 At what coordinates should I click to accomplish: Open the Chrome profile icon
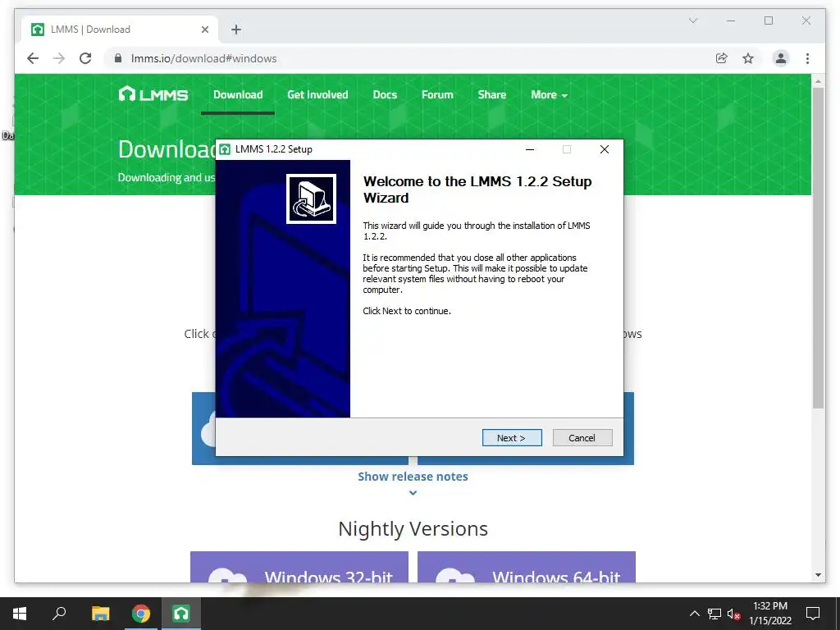(x=781, y=58)
